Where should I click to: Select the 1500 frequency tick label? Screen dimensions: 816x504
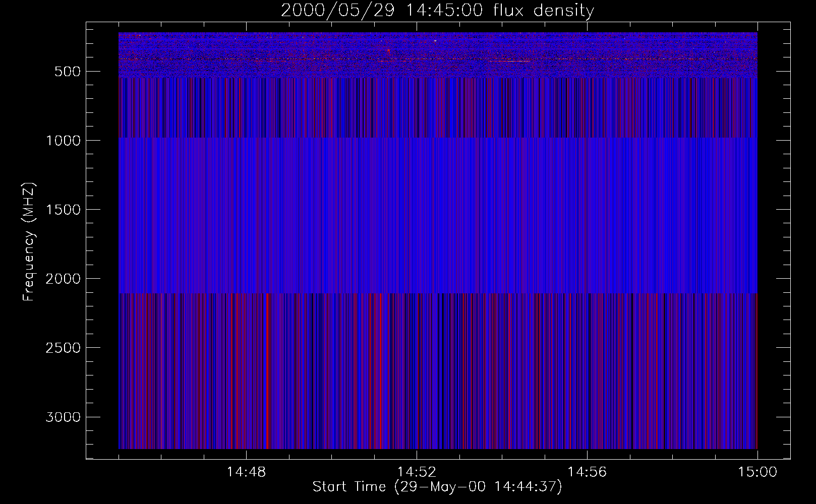pyautogui.click(x=63, y=210)
